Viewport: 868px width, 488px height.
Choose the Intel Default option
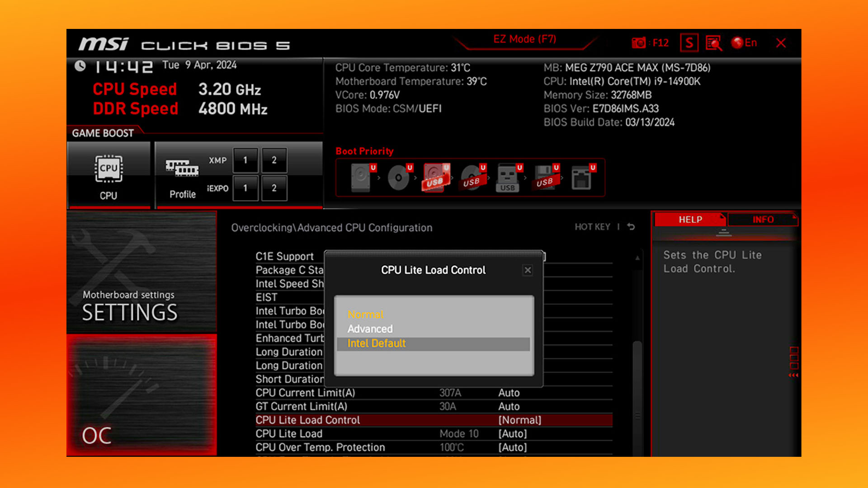pos(433,343)
